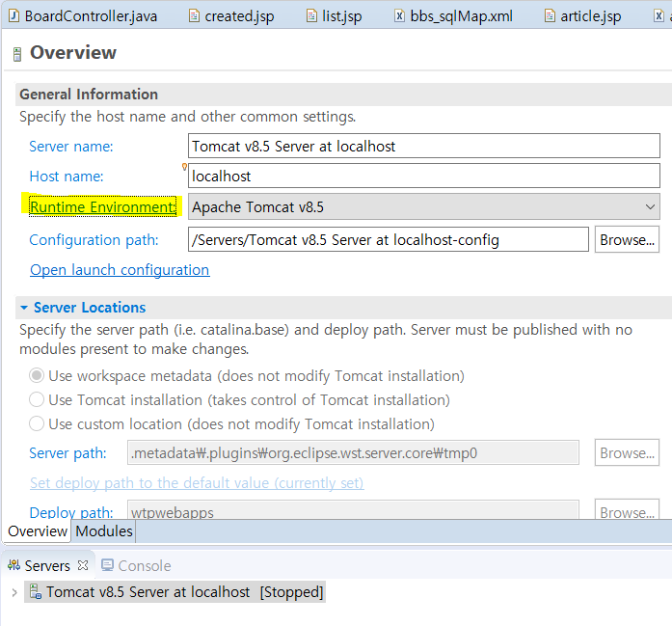Click the Server name text field
The height and width of the screenshot is (626, 672).
pyautogui.click(x=424, y=146)
